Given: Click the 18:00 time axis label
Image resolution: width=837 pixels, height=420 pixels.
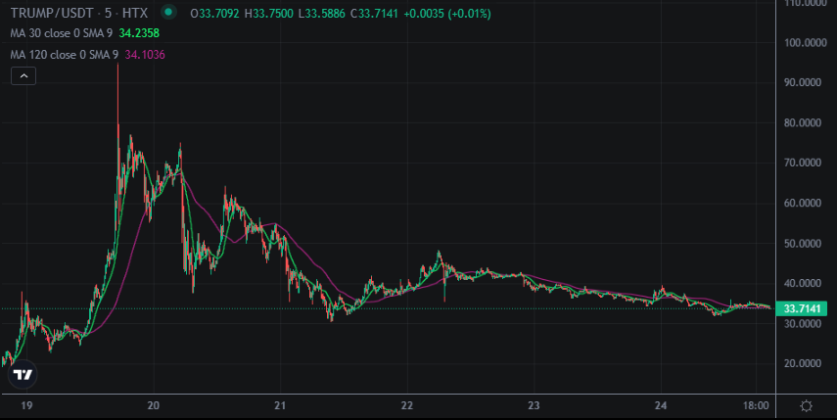Looking at the screenshot, I should tap(756, 406).
